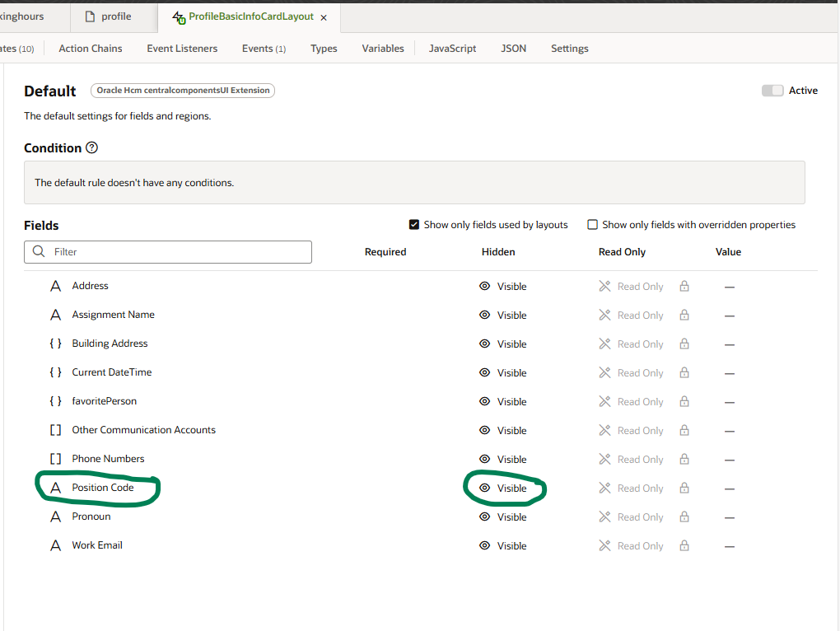Click lock icon in Work Email row
Screen dimensions: 840x631
click(684, 546)
